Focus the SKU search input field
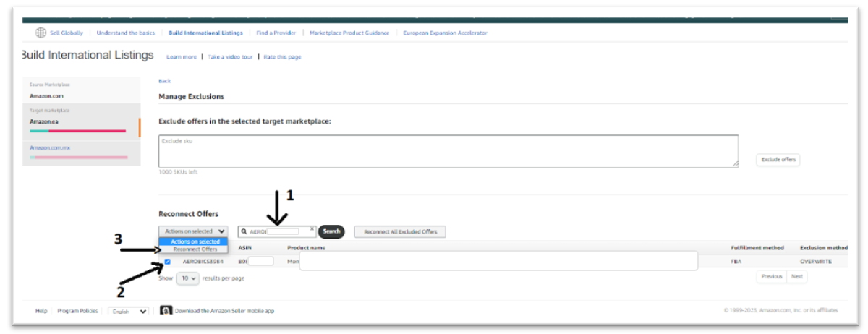 click(x=277, y=231)
